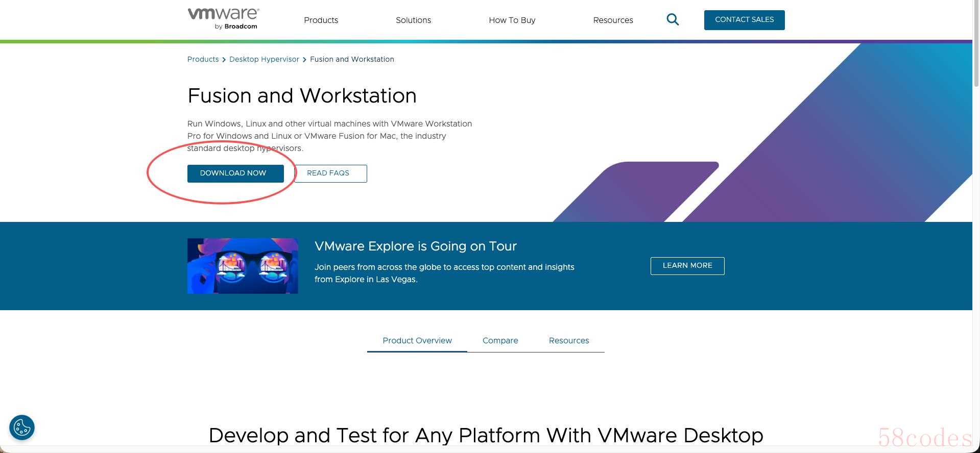Open the Resources header menu
Viewport: 980px width, 453px height.
click(613, 20)
